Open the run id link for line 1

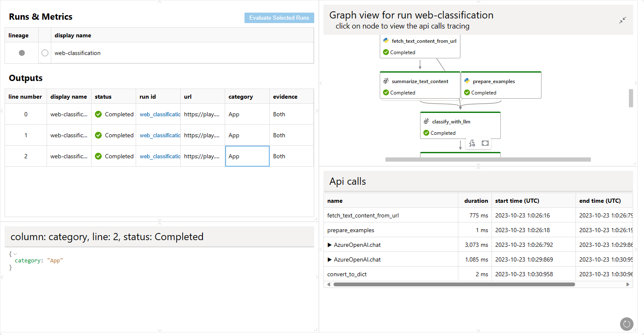coord(160,135)
